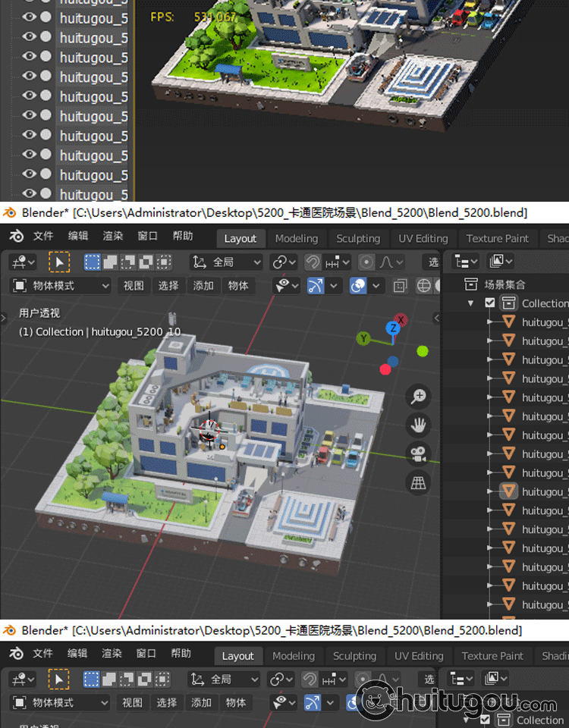Click 视图 in bottom window header
Screen dimensions: 569x728
(132, 703)
